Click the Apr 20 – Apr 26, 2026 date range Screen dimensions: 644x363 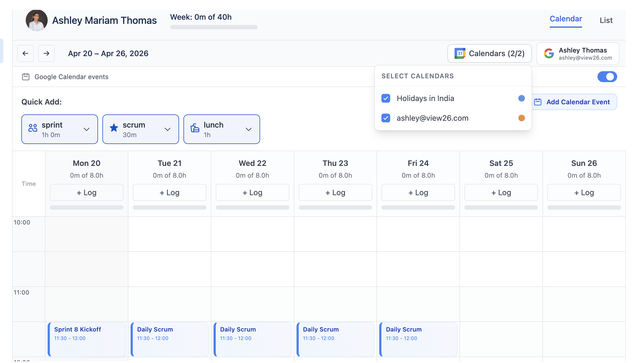[x=108, y=53]
